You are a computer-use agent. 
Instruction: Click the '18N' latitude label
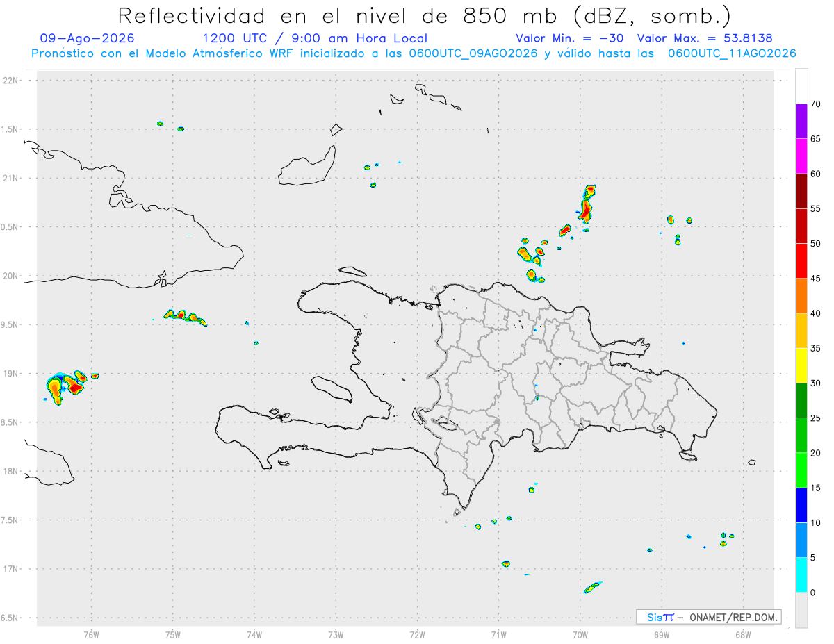coord(11,472)
